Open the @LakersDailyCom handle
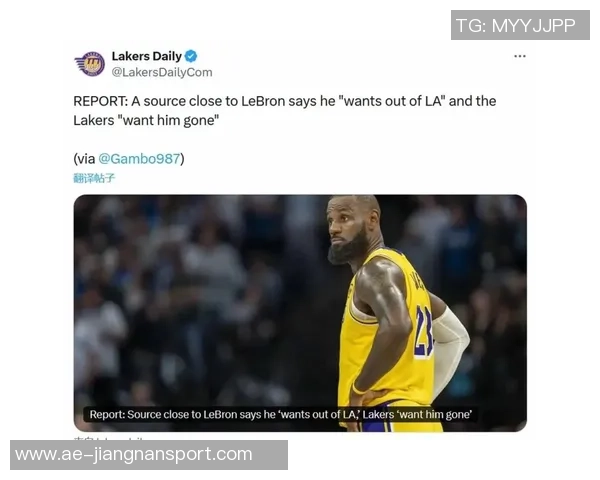Image resolution: width=600 pixels, height=480 pixels. click(162, 72)
